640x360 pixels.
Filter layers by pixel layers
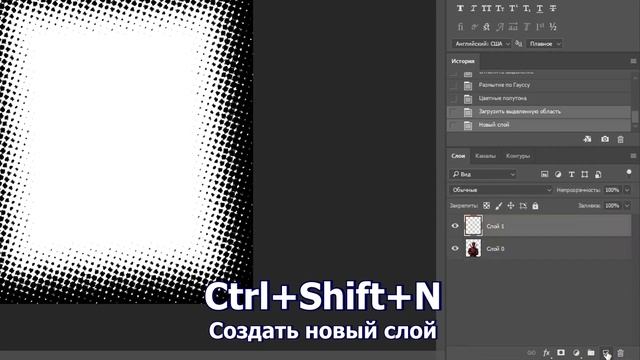pos(544,174)
